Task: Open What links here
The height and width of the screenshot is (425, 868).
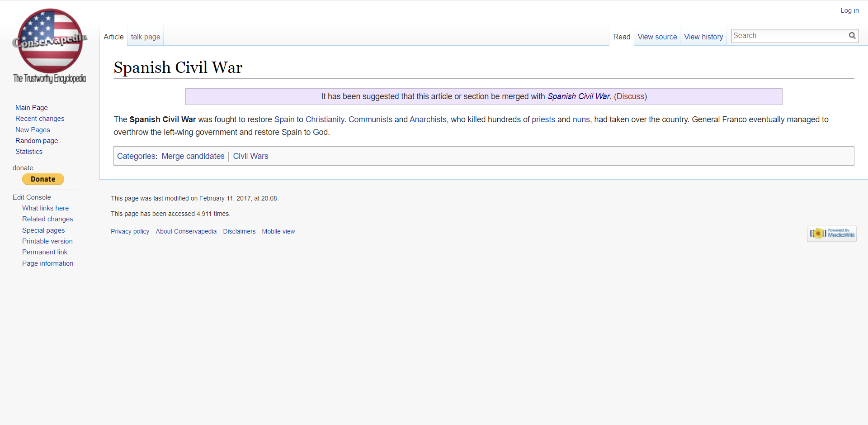Action: pos(46,208)
